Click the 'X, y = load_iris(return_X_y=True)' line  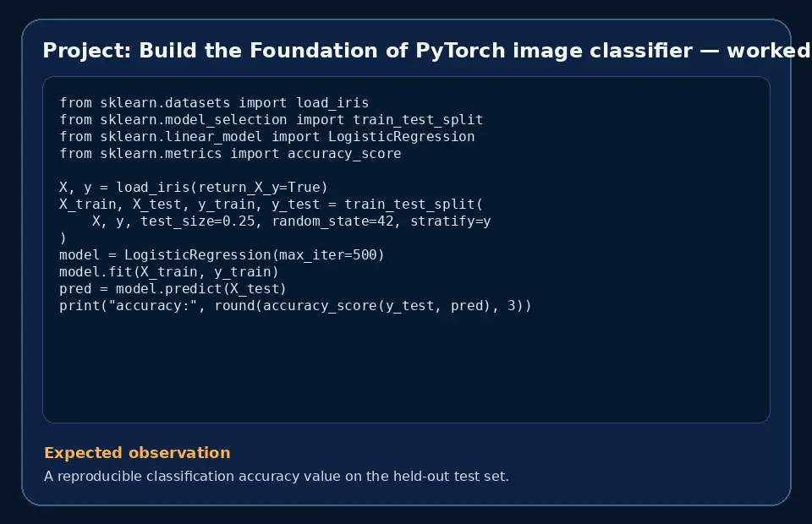point(193,188)
